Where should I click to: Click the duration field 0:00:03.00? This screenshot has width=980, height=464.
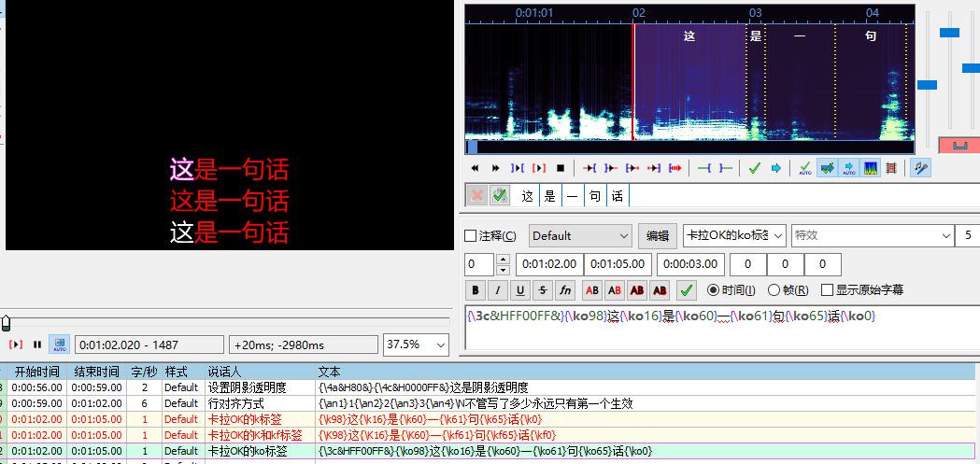691,264
